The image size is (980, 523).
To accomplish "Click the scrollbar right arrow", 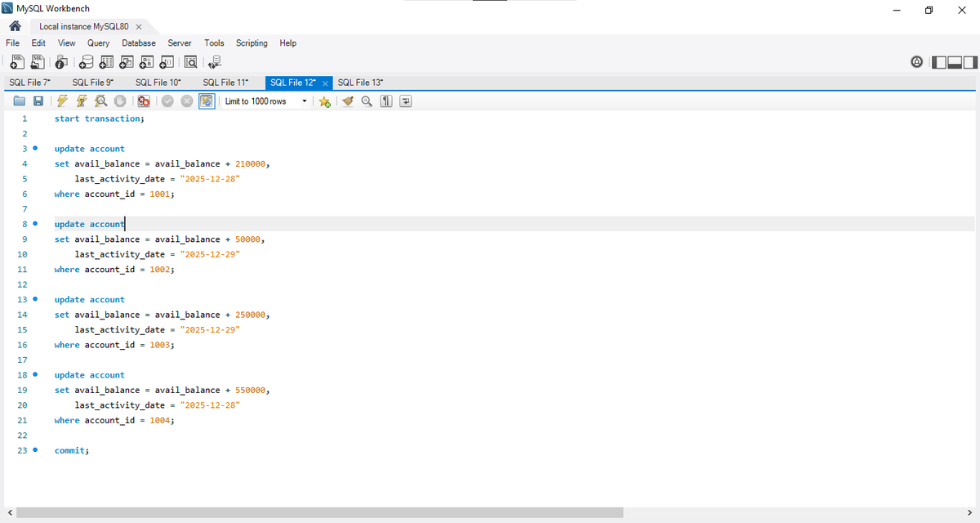I will (x=971, y=512).
